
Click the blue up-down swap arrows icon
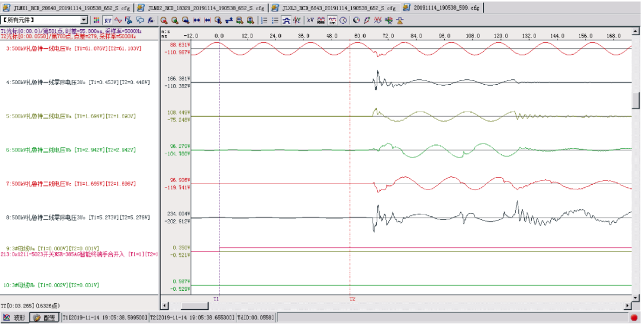tap(229, 20)
